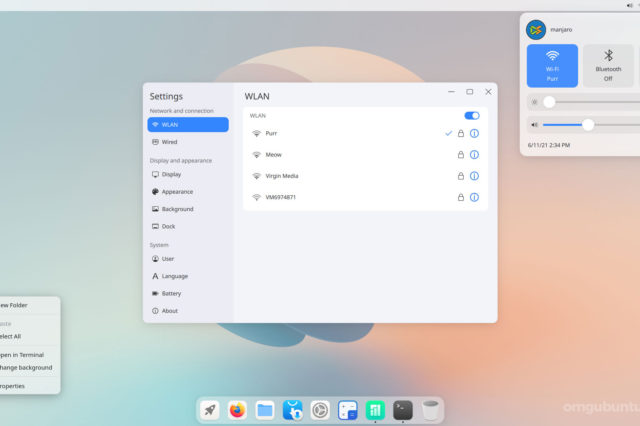640x426 pixels.
Task: Open the file manager dock icon
Action: 265,409
